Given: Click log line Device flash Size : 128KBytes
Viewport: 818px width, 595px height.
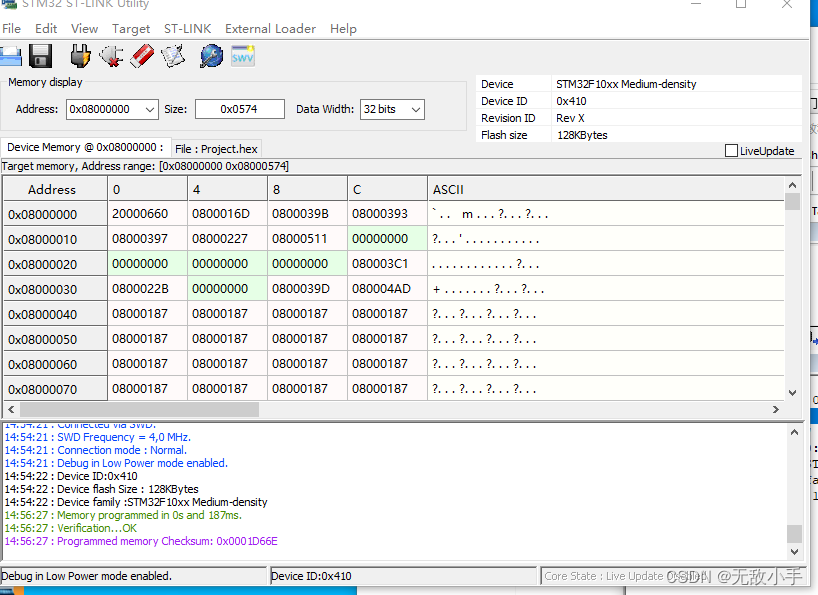Looking at the screenshot, I should click(x=101, y=489).
